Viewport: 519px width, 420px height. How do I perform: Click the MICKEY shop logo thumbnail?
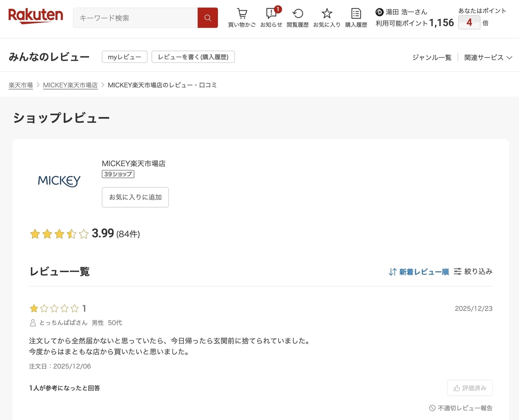point(59,180)
